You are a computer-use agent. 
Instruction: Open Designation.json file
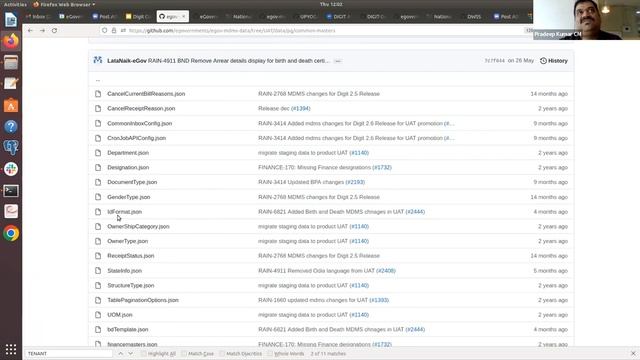[128, 167]
